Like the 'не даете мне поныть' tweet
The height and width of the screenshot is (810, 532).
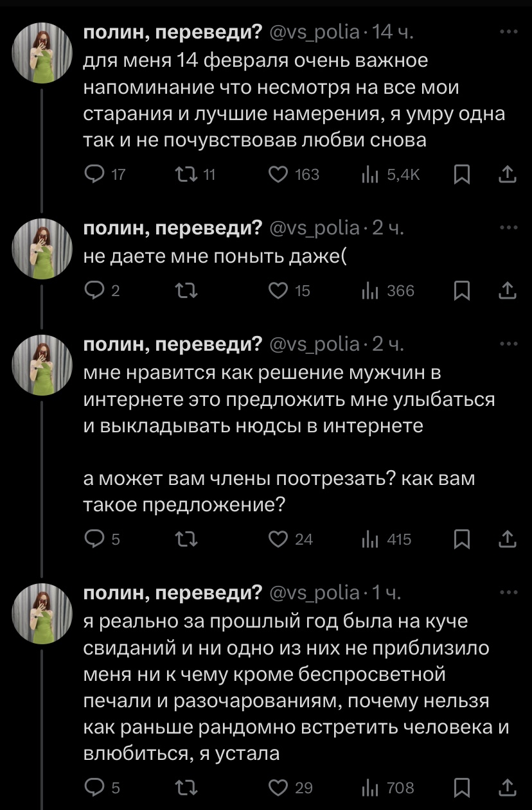point(279,291)
